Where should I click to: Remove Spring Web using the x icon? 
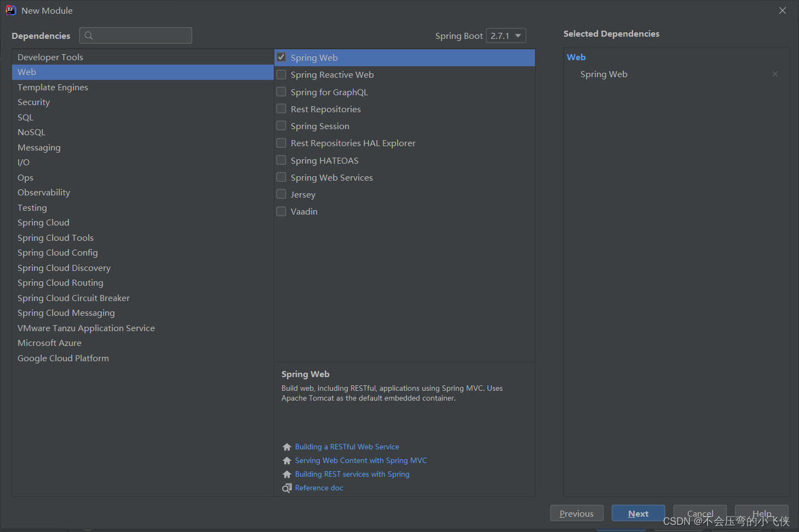pos(775,74)
